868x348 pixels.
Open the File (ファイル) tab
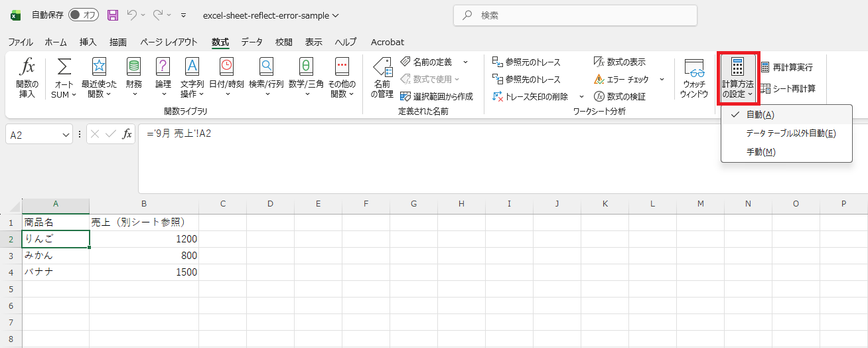point(21,42)
